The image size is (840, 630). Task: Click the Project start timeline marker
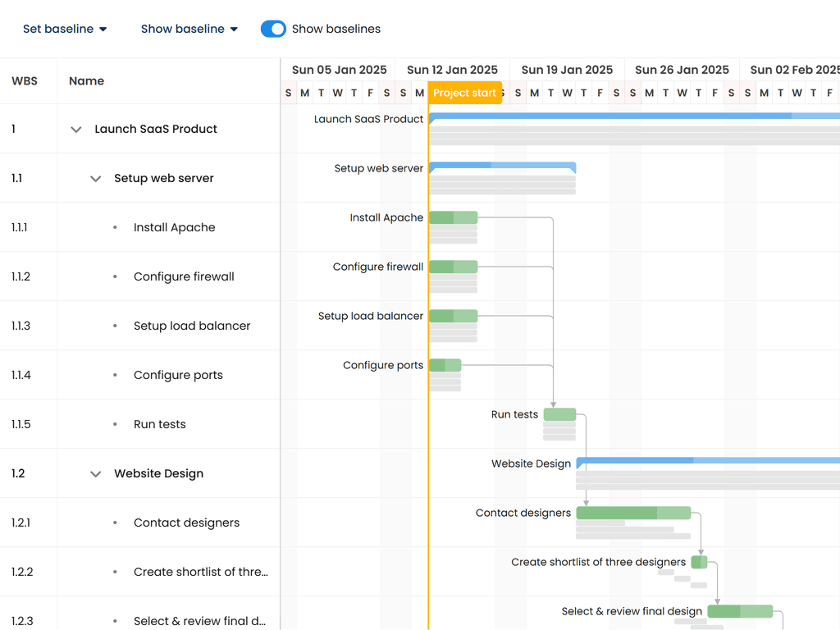[x=464, y=93]
